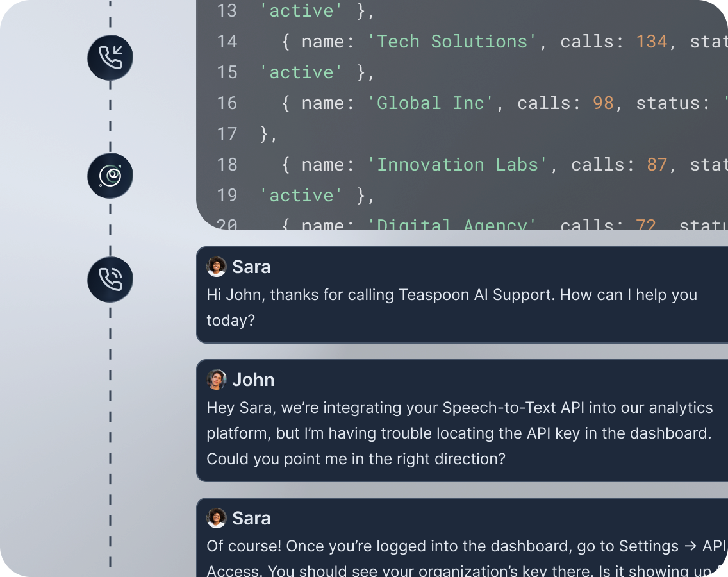Click John's avatar beside his message
The width and height of the screenshot is (728, 577).
pyautogui.click(x=217, y=379)
